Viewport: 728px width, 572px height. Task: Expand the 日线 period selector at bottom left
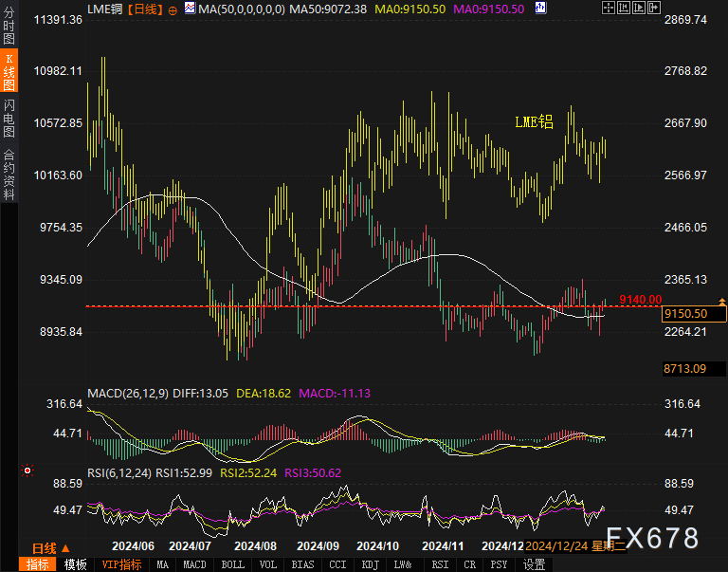tap(50, 548)
